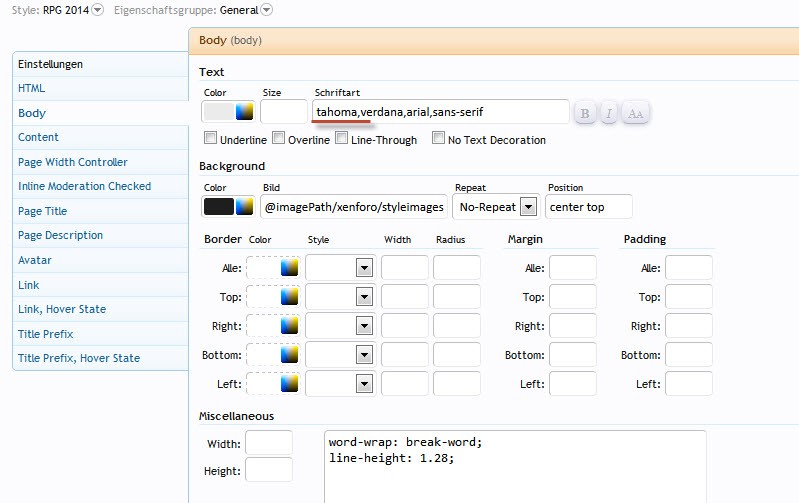Enable Underline text decoration
Screen dimensions: 799x503
tap(210, 138)
